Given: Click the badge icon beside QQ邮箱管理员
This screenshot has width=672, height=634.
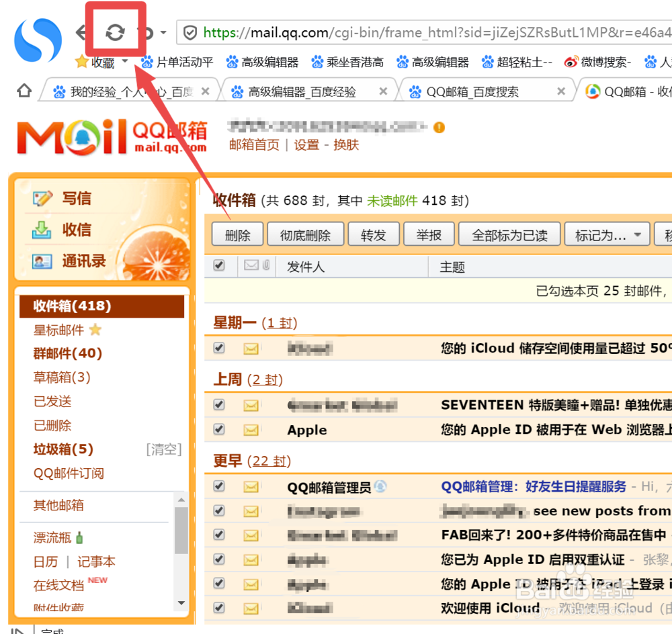Looking at the screenshot, I should pyautogui.click(x=380, y=486).
